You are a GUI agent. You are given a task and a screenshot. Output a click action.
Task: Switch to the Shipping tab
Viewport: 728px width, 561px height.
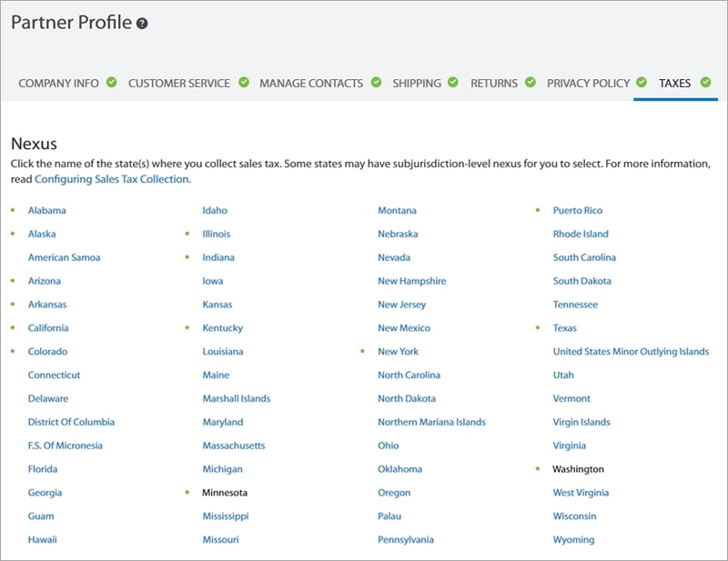(x=416, y=84)
